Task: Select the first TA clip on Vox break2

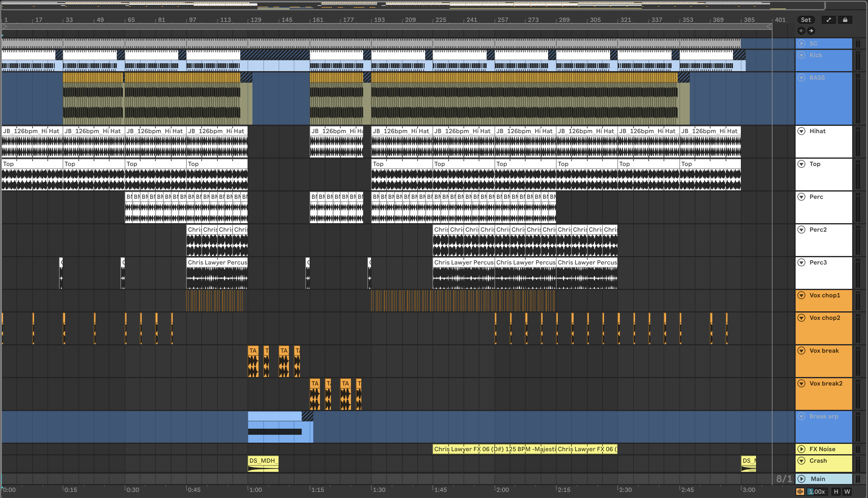Action: pos(315,394)
